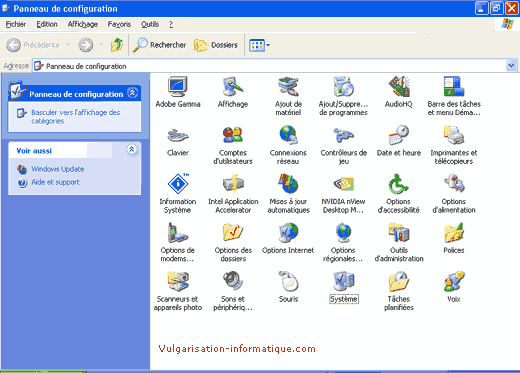
Task: Click the forward navigation arrow button
Action: [x=86, y=45]
